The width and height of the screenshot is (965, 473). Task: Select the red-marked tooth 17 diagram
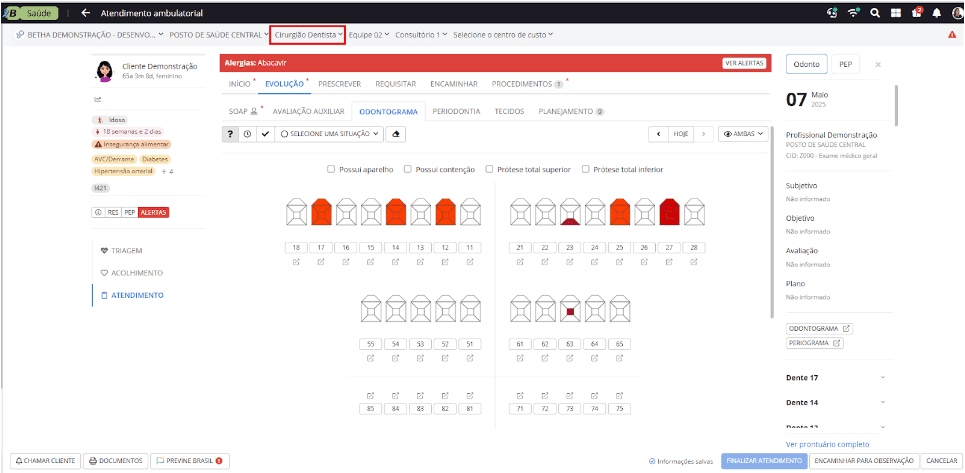[x=321, y=212]
